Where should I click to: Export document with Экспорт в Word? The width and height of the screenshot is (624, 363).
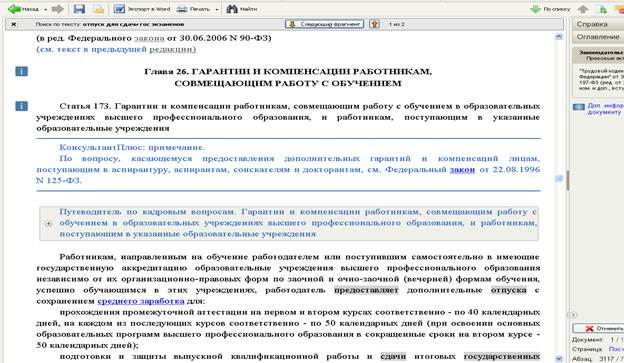point(142,9)
